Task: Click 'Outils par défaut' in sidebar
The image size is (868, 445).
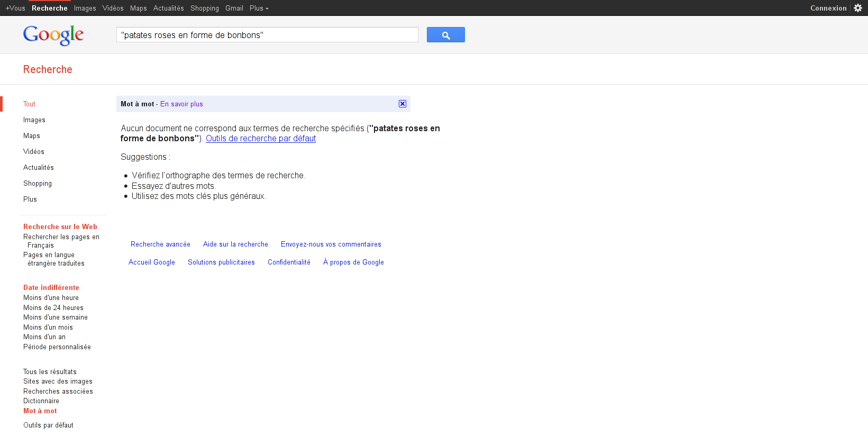Action: pos(48,425)
